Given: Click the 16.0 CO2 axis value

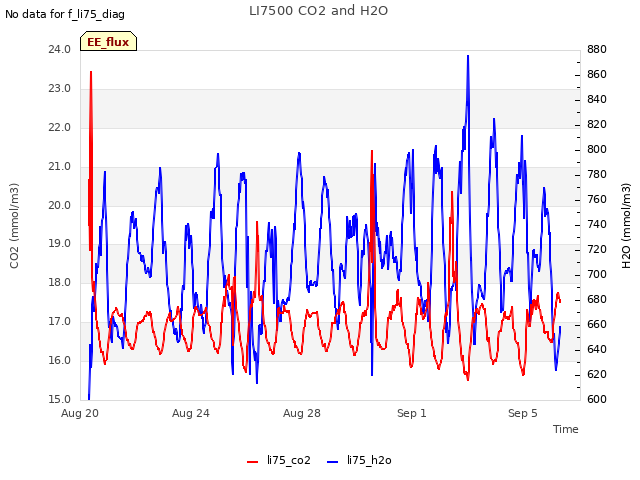Looking at the screenshot, I should coord(60,360).
